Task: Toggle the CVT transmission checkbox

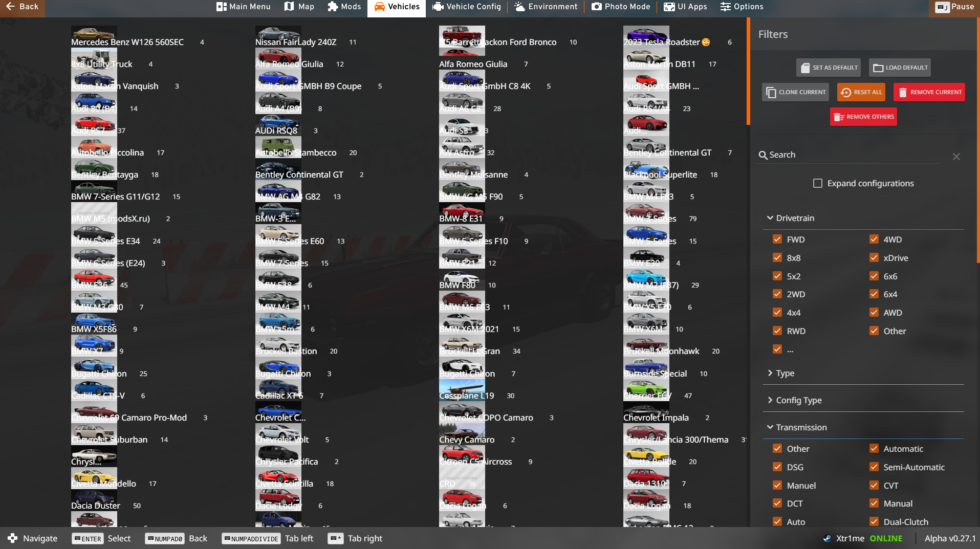Action: pyautogui.click(x=874, y=485)
